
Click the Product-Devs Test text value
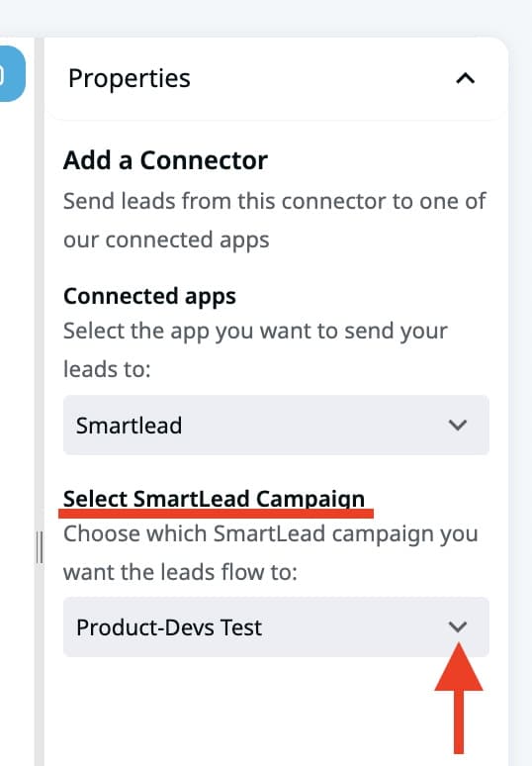pos(169,627)
